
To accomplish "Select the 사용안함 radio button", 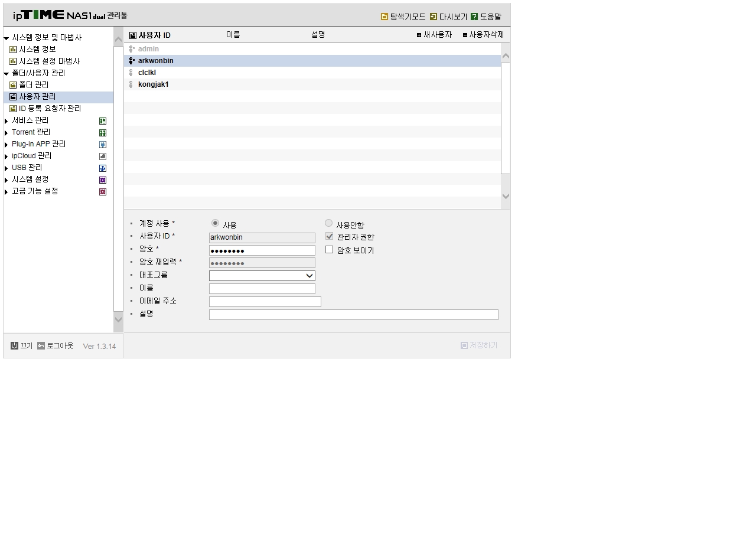I will tap(328, 223).
